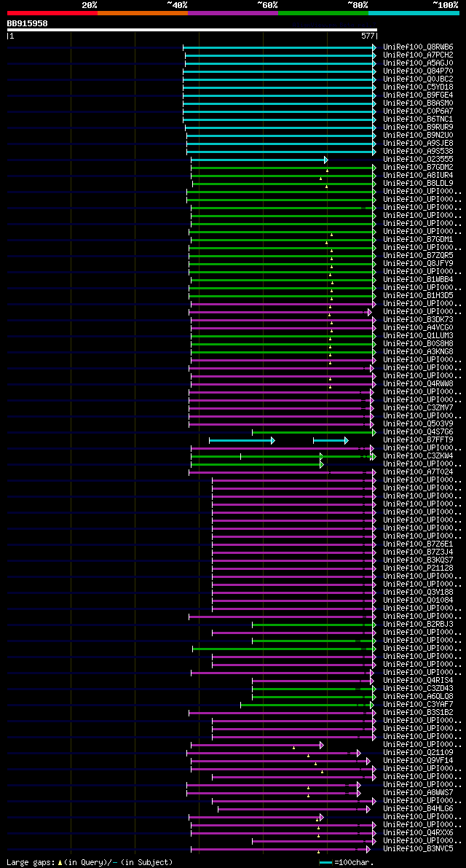Select the UniRef100_B9N2U0 label

[418, 136]
